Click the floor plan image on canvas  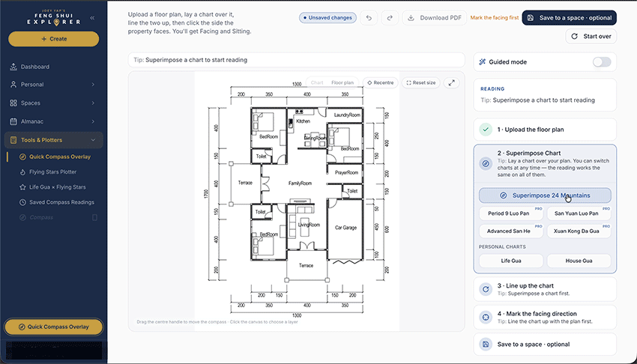coord(297,200)
